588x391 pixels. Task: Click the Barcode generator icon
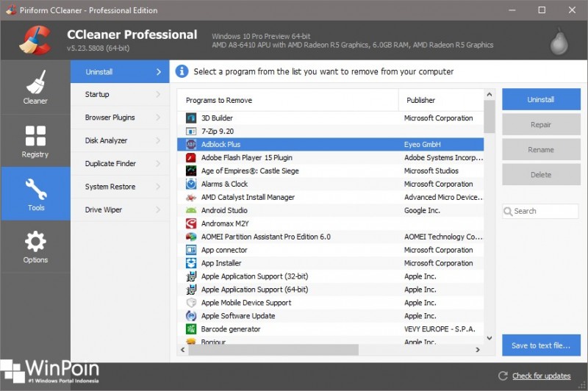[x=191, y=329]
